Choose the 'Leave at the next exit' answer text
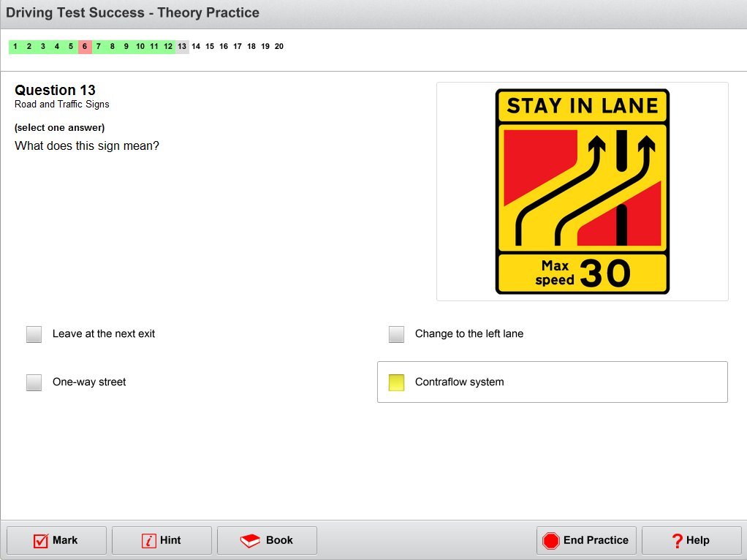 (104, 334)
